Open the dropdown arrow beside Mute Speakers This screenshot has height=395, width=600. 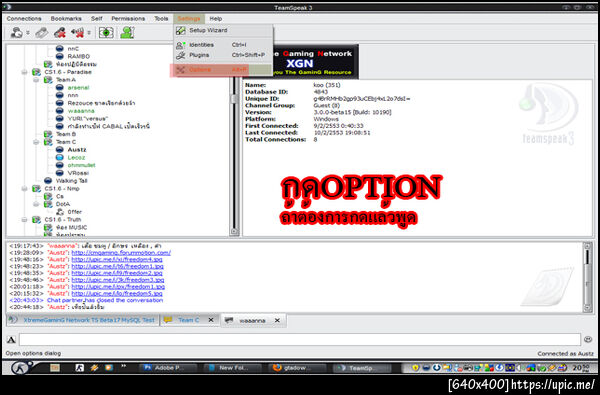[x=89, y=33]
